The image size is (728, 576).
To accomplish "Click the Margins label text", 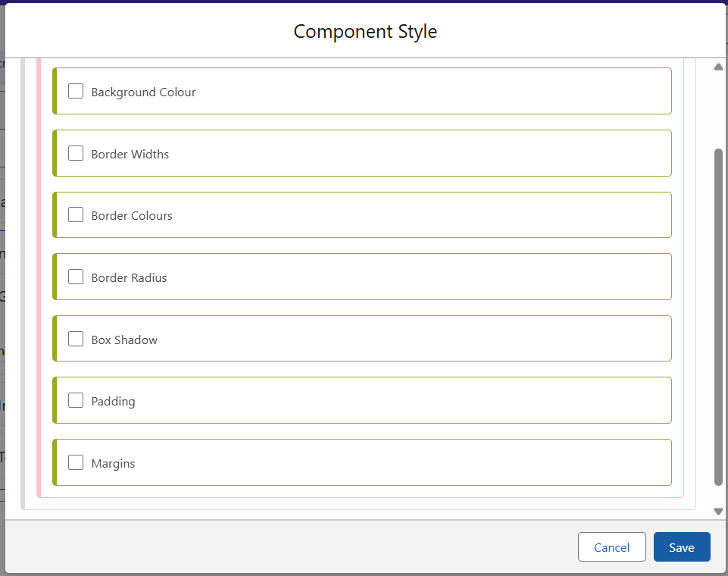I will (113, 464).
